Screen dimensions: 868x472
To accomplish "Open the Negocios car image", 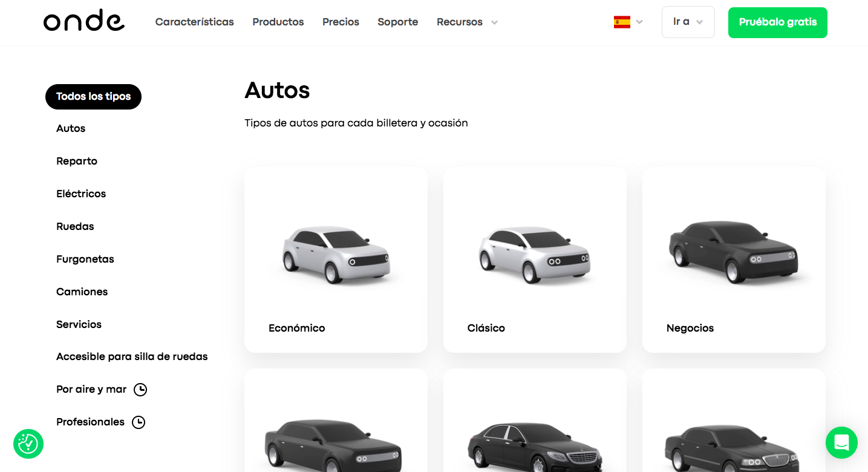I will click(x=734, y=251).
